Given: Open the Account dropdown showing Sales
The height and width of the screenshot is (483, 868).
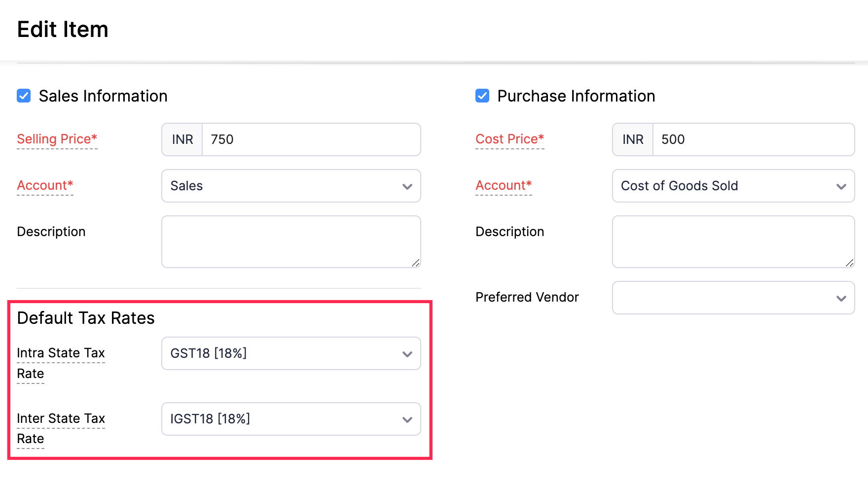Looking at the screenshot, I should (290, 186).
